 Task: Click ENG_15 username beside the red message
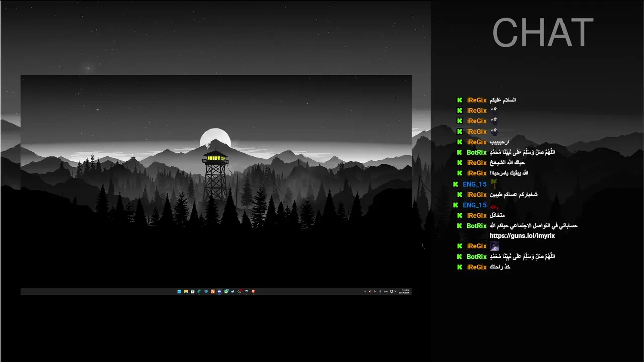pos(474,205)
